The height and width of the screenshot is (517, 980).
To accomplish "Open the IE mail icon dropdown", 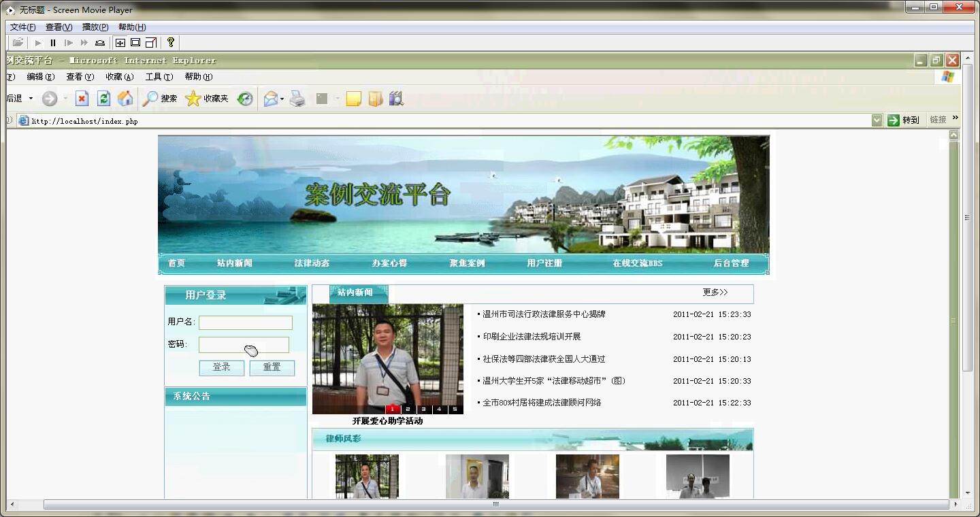I will click(x=282, y=99).
